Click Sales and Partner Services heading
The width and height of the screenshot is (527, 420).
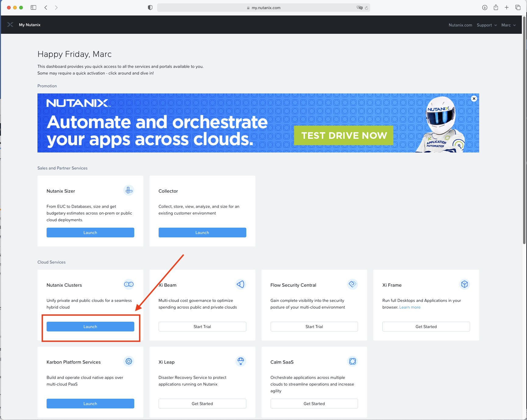click(x=62, y=168)
